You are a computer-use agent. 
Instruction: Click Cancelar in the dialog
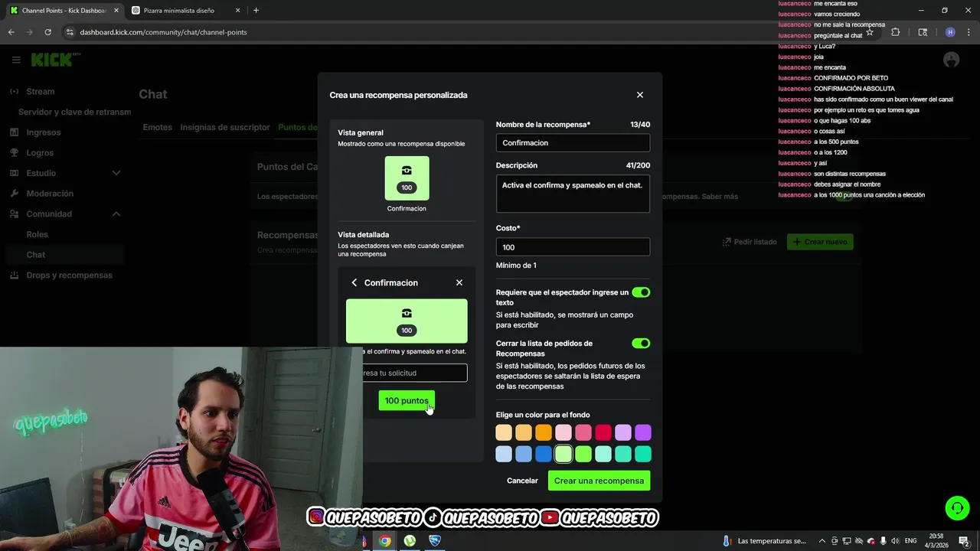coord(522,481)
